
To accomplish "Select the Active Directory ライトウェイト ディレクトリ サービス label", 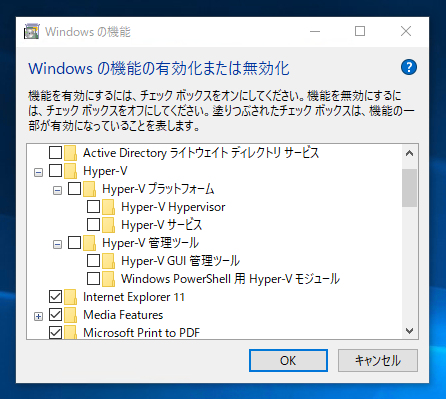I will point(201,153).
